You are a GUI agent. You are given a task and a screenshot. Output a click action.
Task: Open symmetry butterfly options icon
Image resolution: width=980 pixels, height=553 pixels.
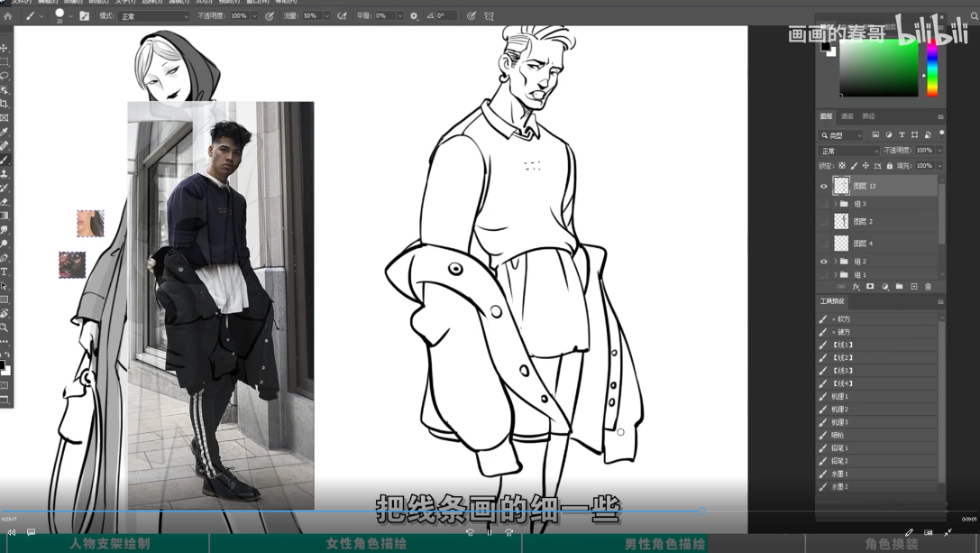(489, 16)
